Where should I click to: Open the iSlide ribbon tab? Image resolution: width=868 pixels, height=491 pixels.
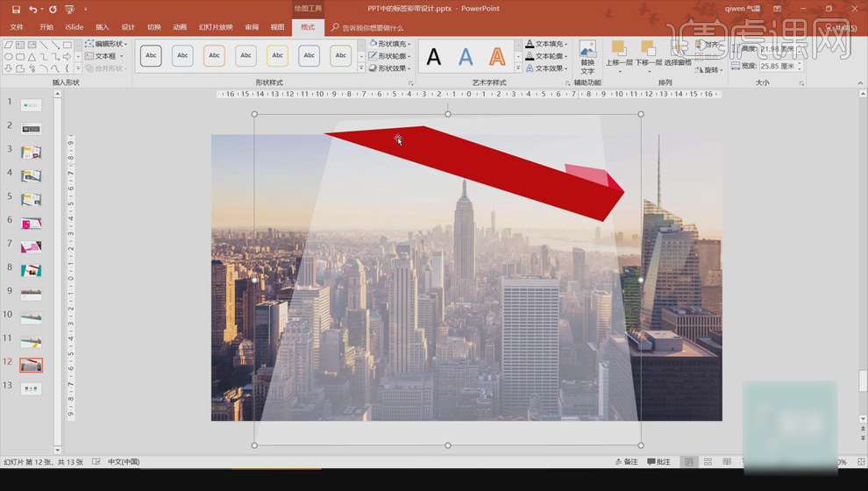pyautogui.click(x=75, y=27)
